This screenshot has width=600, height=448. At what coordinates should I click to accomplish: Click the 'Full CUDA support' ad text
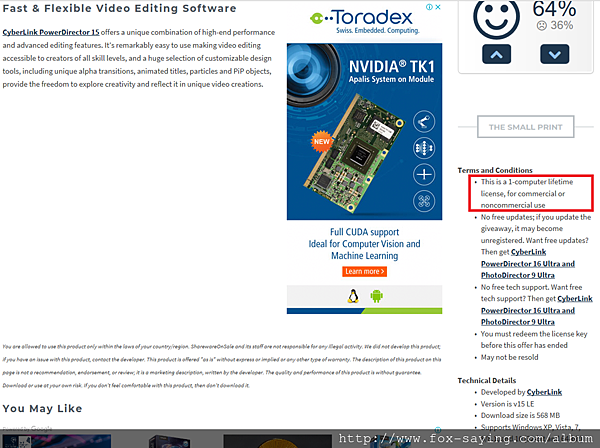pos(364,232)
